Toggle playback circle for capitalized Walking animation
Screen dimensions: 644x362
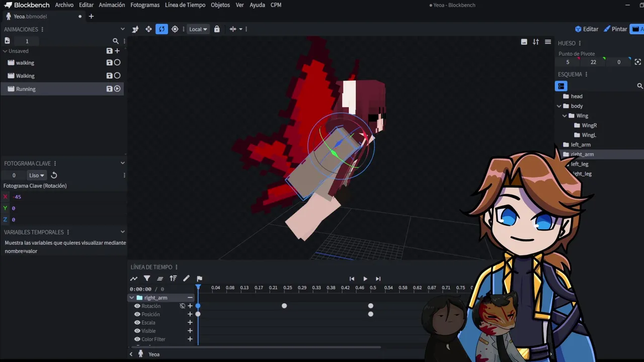pos(117,75)
